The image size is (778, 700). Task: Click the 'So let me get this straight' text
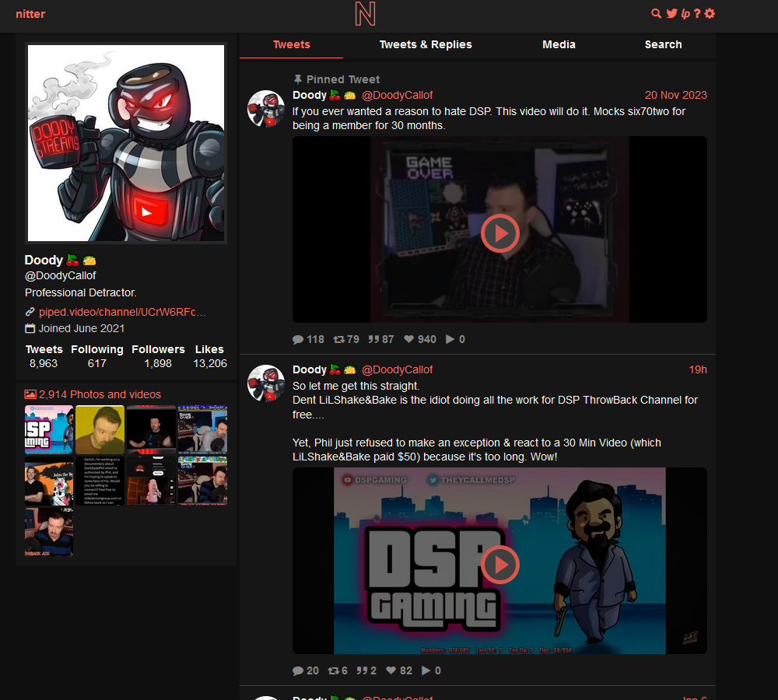[356, 386]
